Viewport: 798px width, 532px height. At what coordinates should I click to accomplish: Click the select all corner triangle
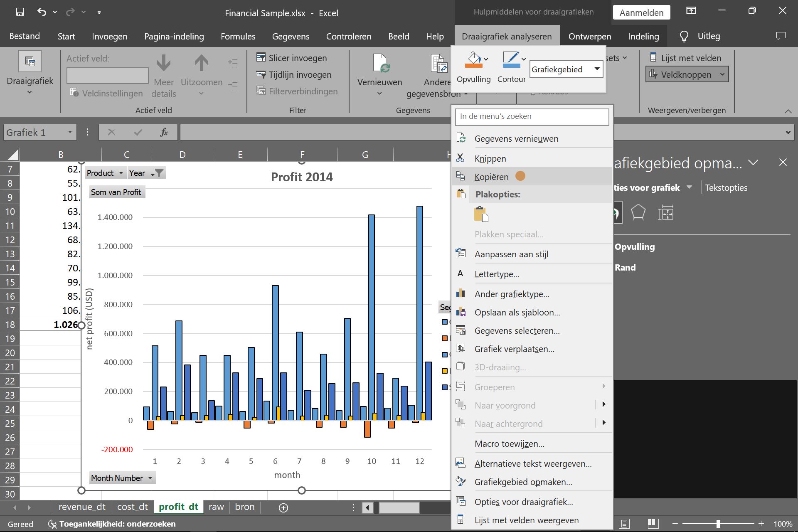(13, 155)
